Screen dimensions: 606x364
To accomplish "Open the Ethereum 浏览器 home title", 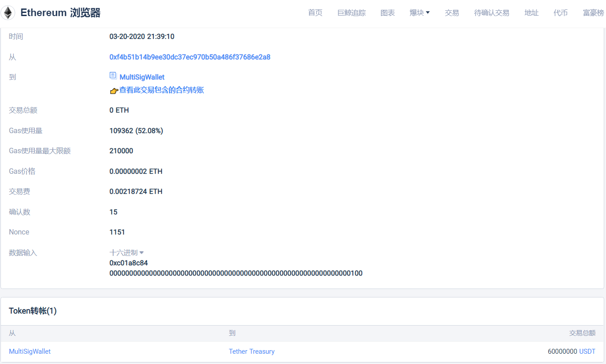I will [x=60, y=13].
